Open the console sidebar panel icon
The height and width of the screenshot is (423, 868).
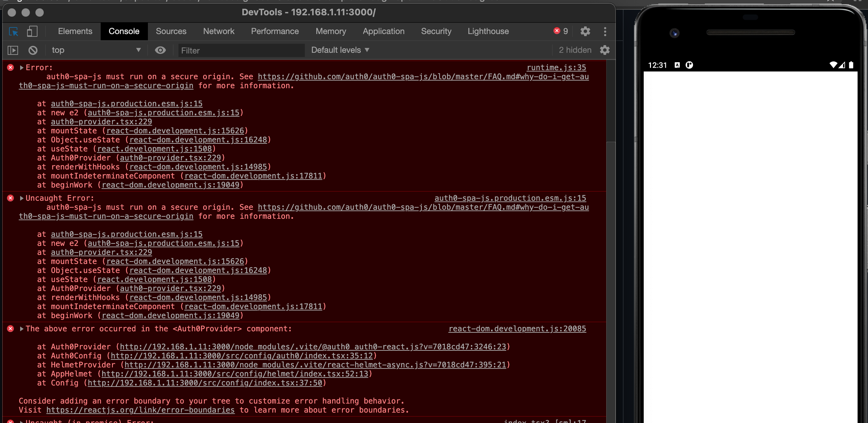point(13,50)
